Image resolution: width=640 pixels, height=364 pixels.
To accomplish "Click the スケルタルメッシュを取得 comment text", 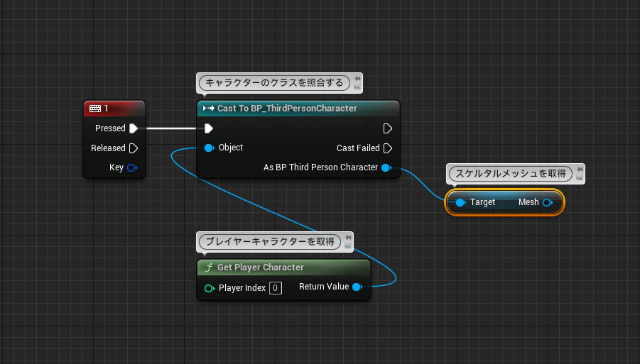I will click(x=511, y=174).
